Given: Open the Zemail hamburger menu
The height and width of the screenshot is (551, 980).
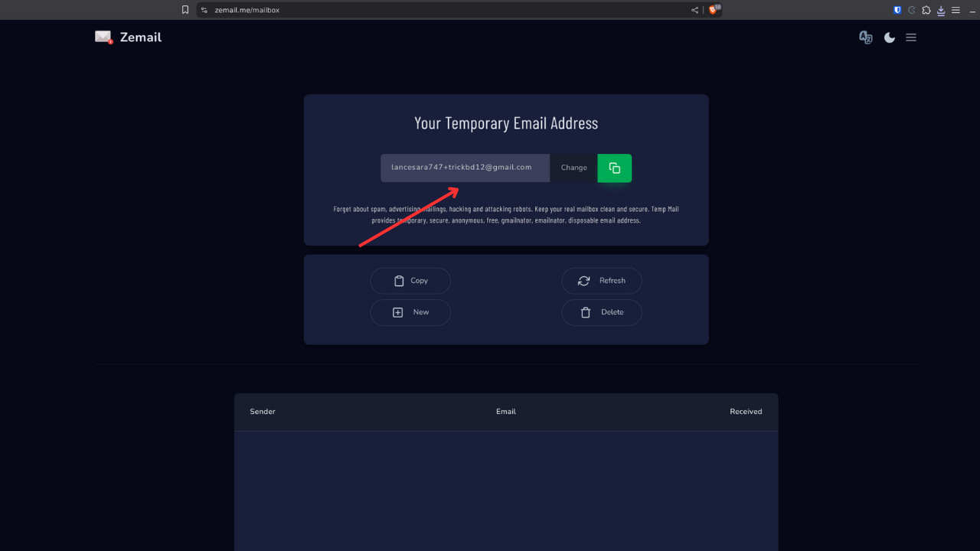Looking at the screenshot, I should point(911,37).
